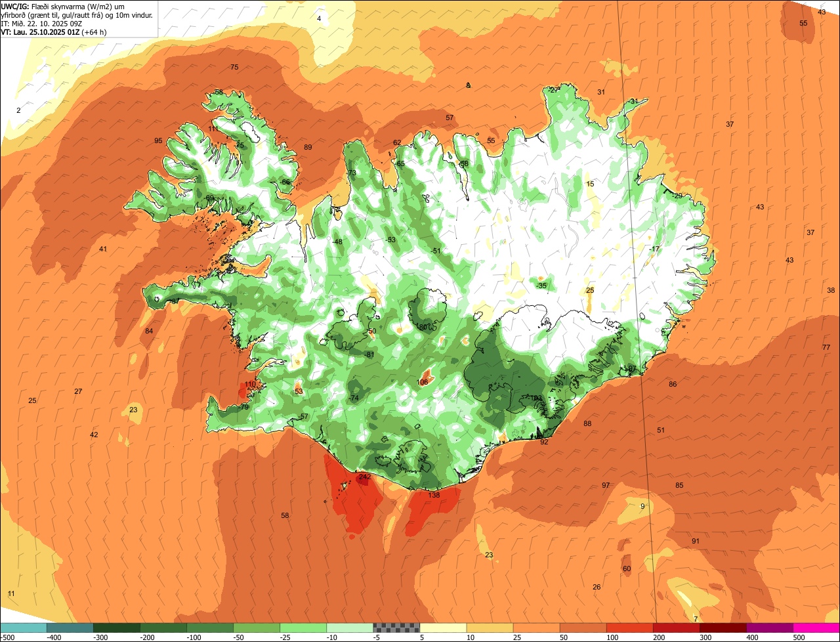Click the -81 value in south Iceland
This screenshot has height=642, width=840.
click(369, 354)
